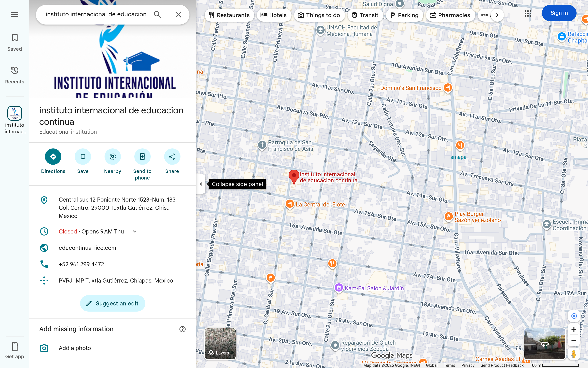Viewport: 588px width, 368px height.
Task: Zoom in on the map
Action: (574, 329)
